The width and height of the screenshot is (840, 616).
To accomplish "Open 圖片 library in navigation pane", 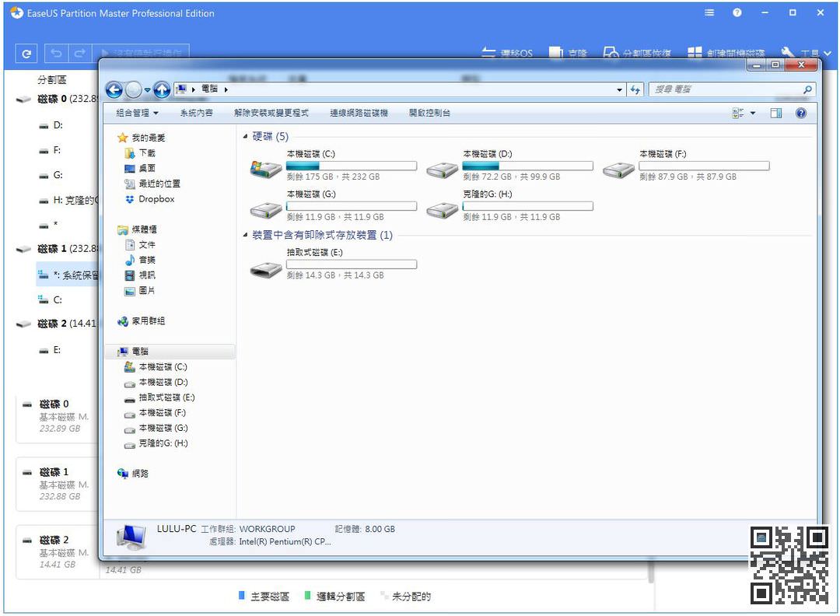I will coord(140,290).
